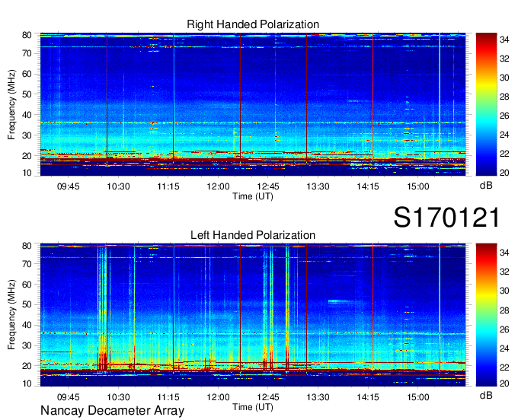
Task: Click the 34 dB label on the bottom color bar
Action: click(504, 253)
